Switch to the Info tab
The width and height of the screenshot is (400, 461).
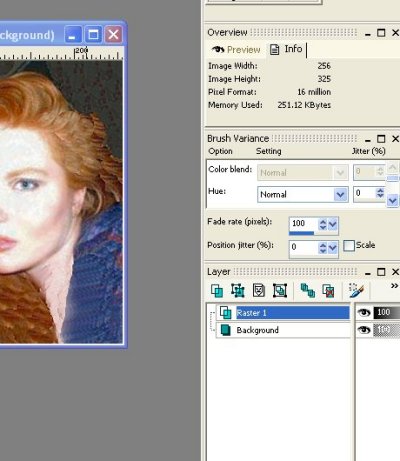[287, 49]
